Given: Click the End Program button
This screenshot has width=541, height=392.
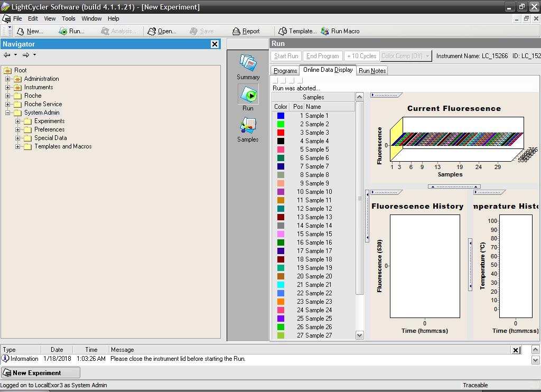Looking at the screenshot, I should click(323, 56).
